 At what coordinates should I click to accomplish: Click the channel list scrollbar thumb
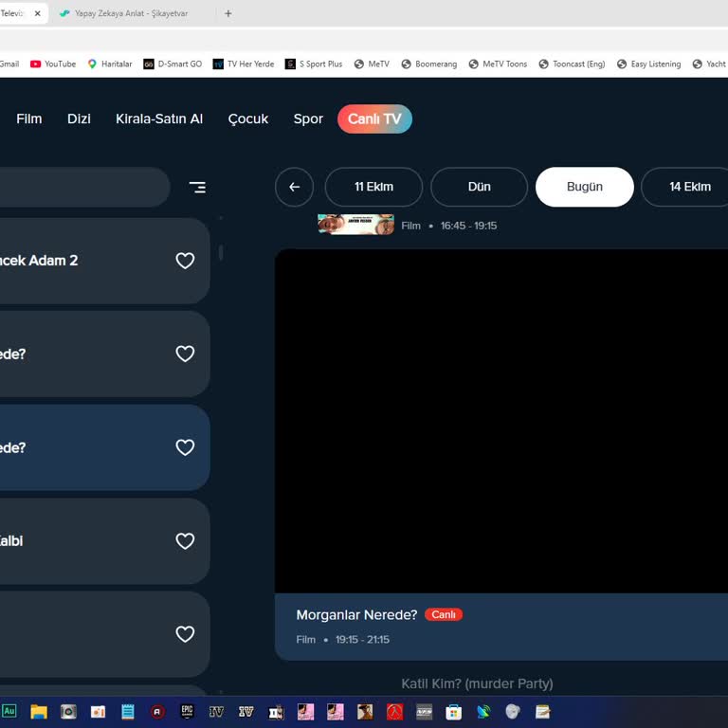(221, 252)
